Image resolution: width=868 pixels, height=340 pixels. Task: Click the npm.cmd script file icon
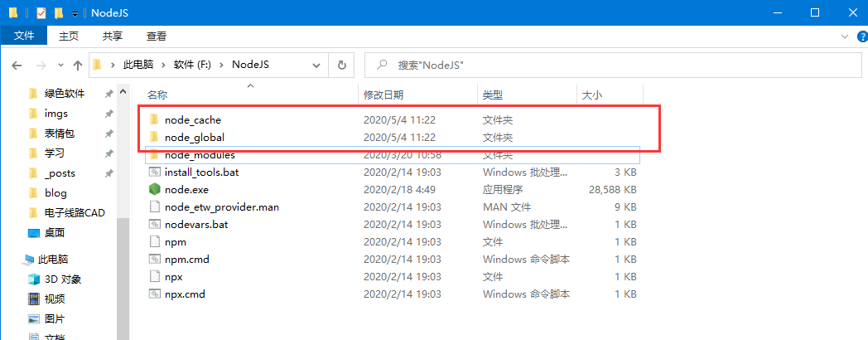153,260
